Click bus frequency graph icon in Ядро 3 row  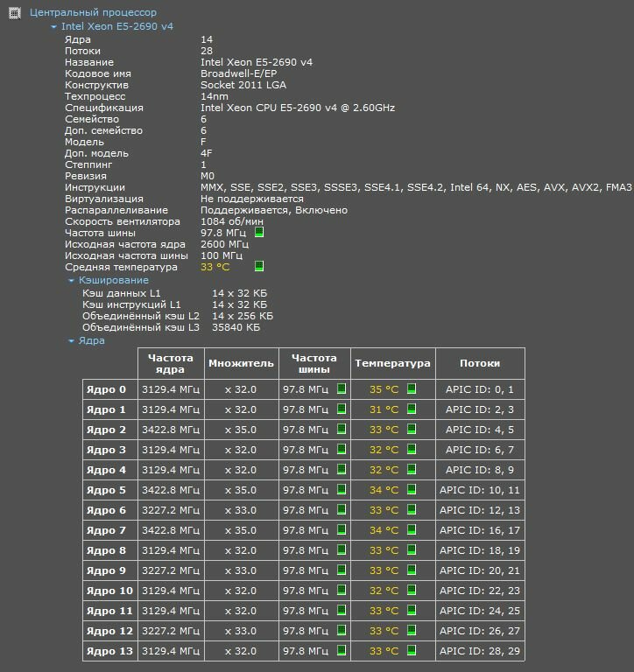tap(342, 449)
